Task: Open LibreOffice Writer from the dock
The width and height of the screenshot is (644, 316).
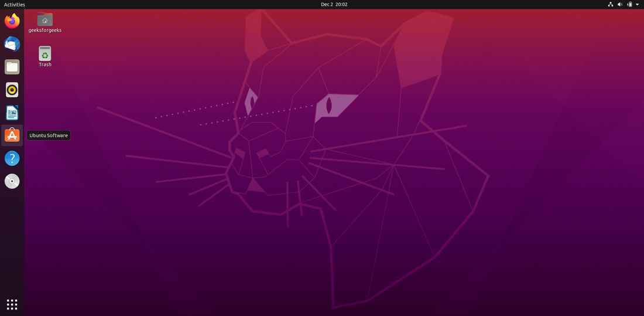Action: (12, 113)
